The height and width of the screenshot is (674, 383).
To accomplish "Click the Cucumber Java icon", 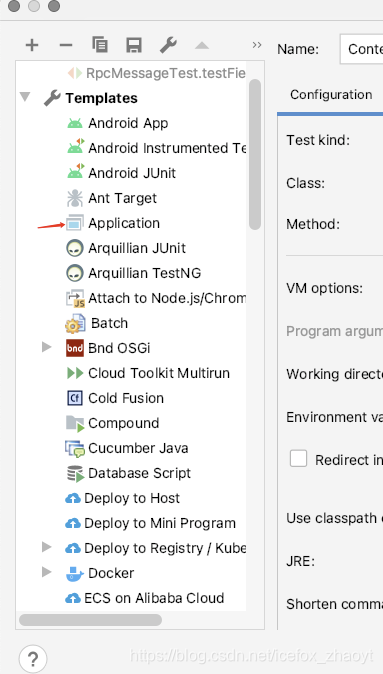I will tap(75, 449).
